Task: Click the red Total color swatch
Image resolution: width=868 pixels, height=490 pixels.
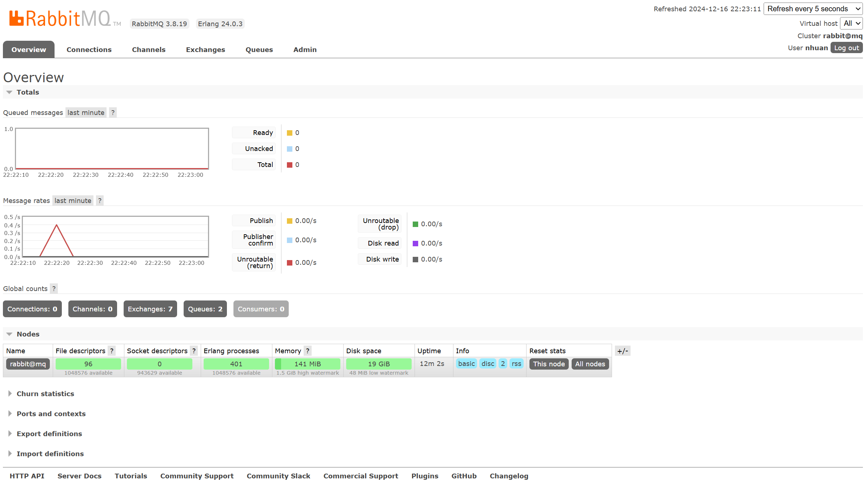Action: point(289,165)
